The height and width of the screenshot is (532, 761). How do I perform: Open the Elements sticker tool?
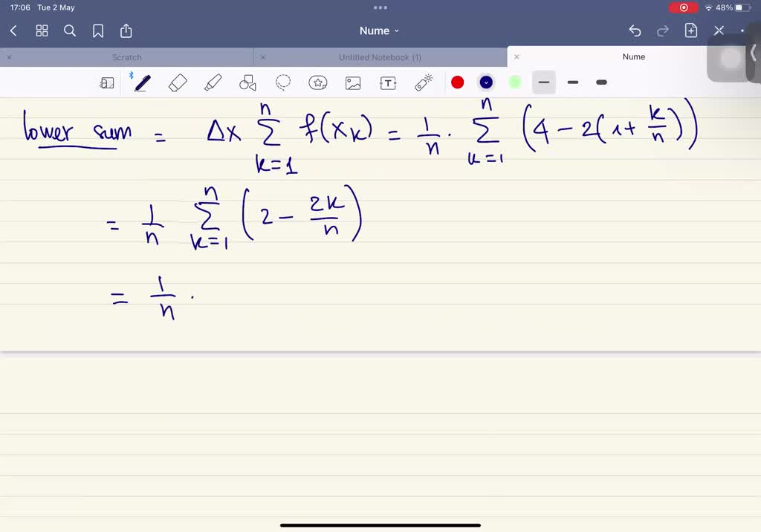click(318, 82)
